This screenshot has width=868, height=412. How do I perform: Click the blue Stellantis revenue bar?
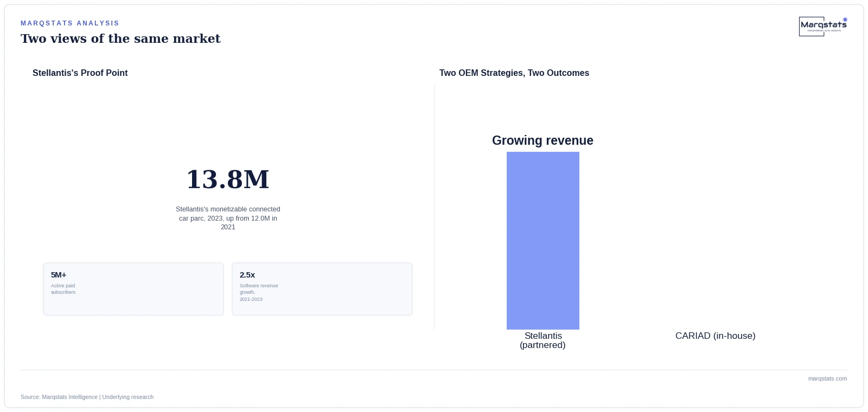coord(543,241)
